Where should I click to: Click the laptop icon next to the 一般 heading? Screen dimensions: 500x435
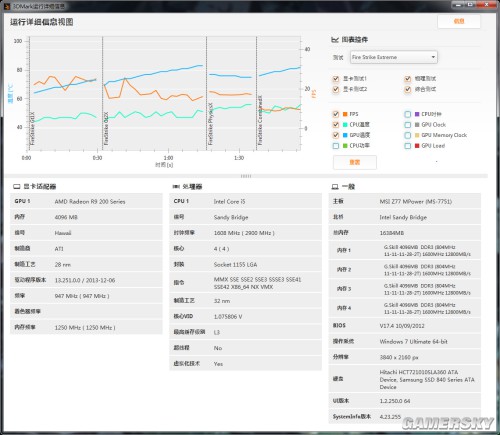coord(335,187)
